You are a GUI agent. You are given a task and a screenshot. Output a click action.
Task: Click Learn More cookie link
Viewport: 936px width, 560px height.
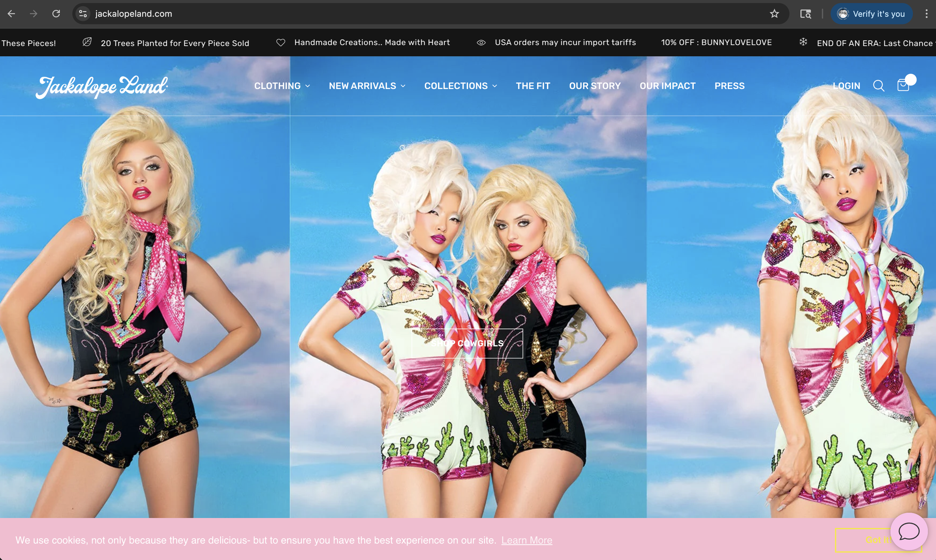[526, 541]
